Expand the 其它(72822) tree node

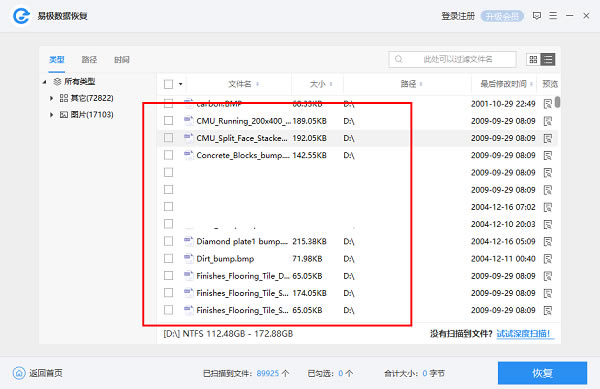click(51, 98)
